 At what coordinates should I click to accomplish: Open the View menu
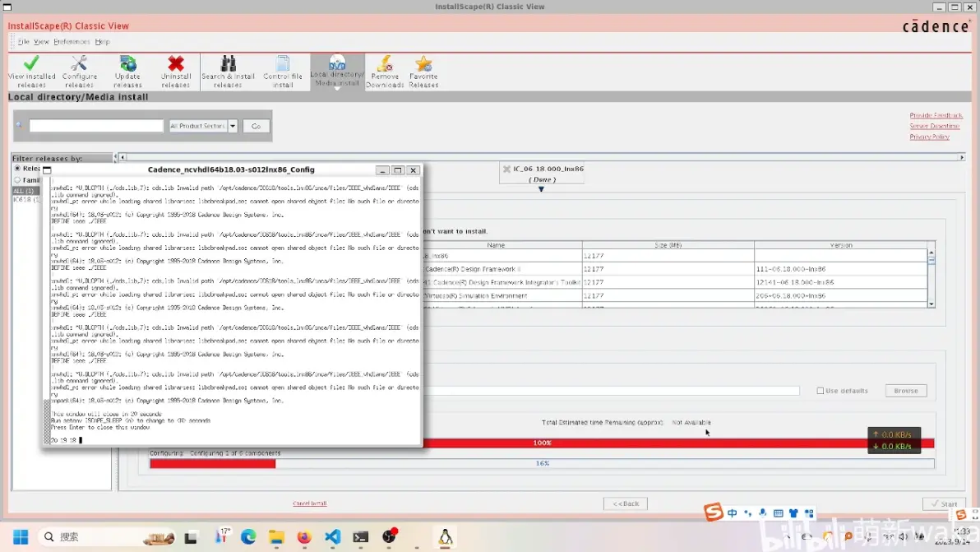tap(41, 42)
